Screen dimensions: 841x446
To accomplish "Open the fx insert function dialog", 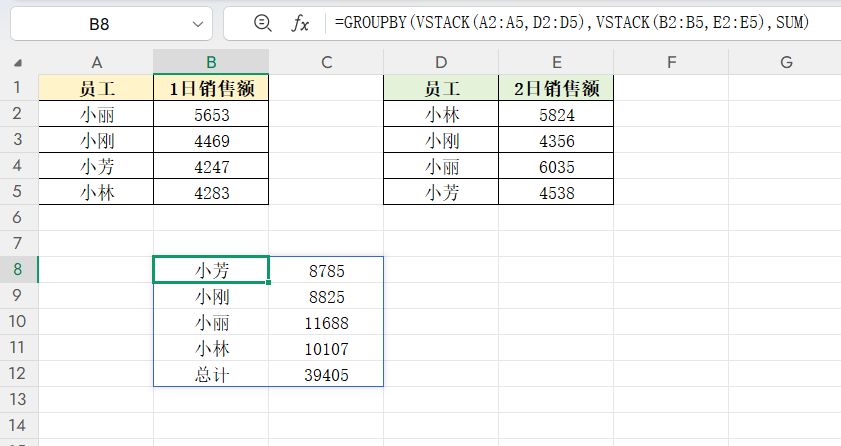I will [x=300, y=23].
